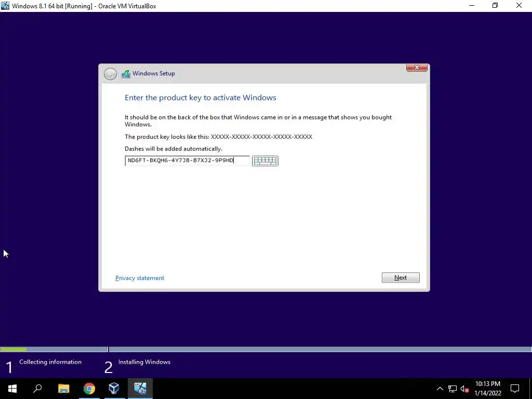The image size is (532, 399).
Task: Open the Windows Start menu
Action: click(12, 389)
